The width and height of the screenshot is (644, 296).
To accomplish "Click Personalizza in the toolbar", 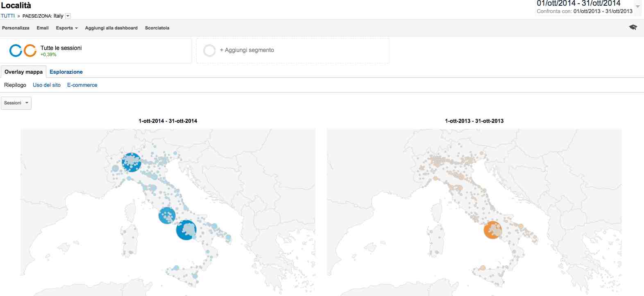I will click(x=16, y=28).
